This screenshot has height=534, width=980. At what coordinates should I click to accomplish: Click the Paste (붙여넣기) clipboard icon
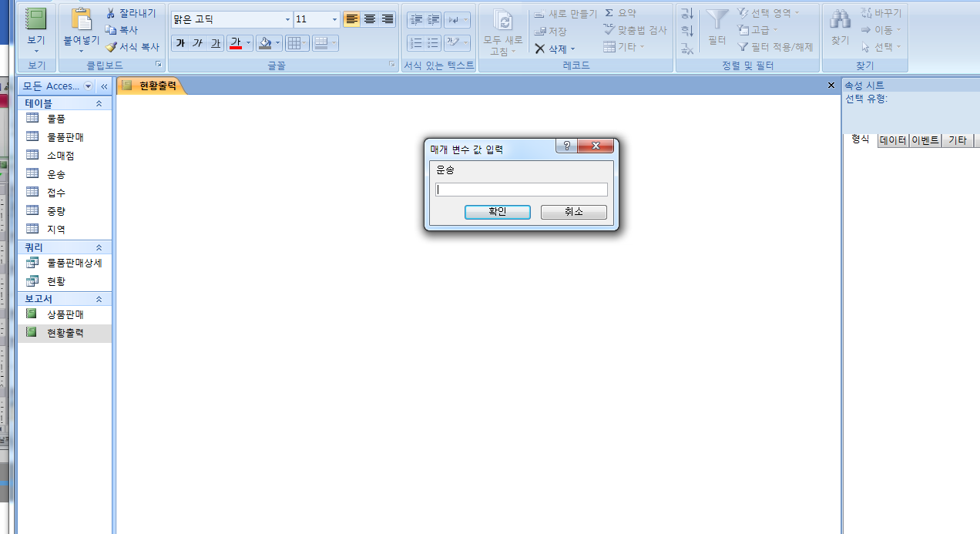81,19
